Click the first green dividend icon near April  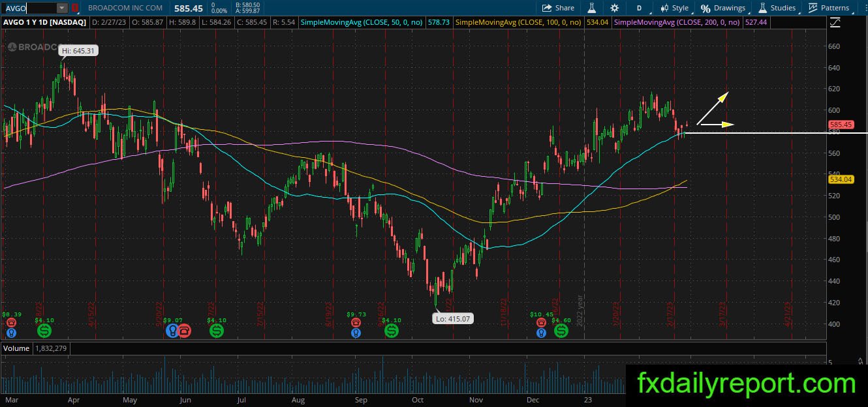pyautogui.click(x=44, y=331)
